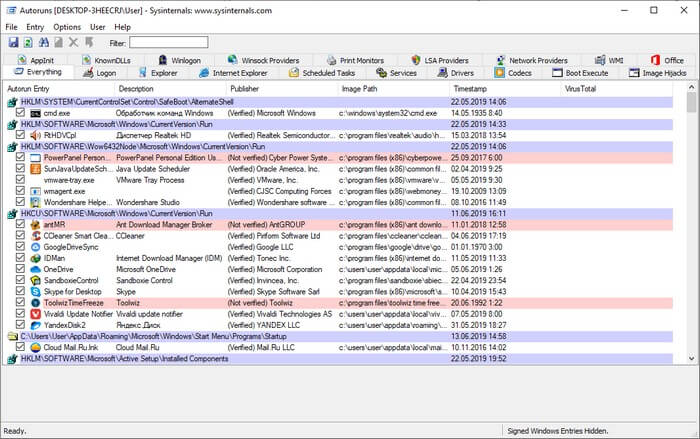Viewport: 700px width, 439px height.
Task: Click the Find binoculars toolbar icon
Action: (x=44, y=42)
